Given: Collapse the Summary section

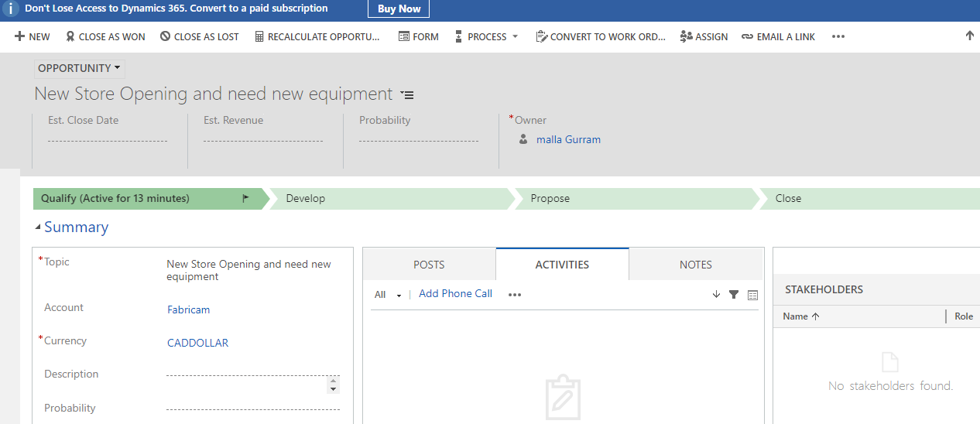Looking at the screenshot, I should (39, 227).
